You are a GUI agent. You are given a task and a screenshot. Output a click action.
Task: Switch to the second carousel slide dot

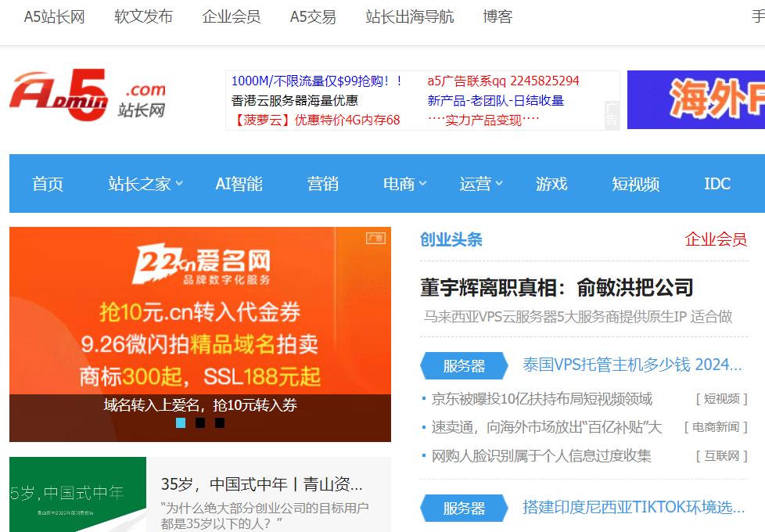(x=200, y=423)
